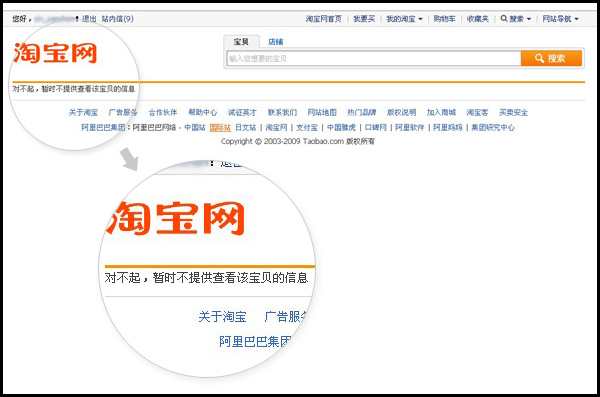Viewport: 600px width, 397px height.
Task: Expand the 我的淘宝 dropdown arrow
Action: [x=421, y=19]
